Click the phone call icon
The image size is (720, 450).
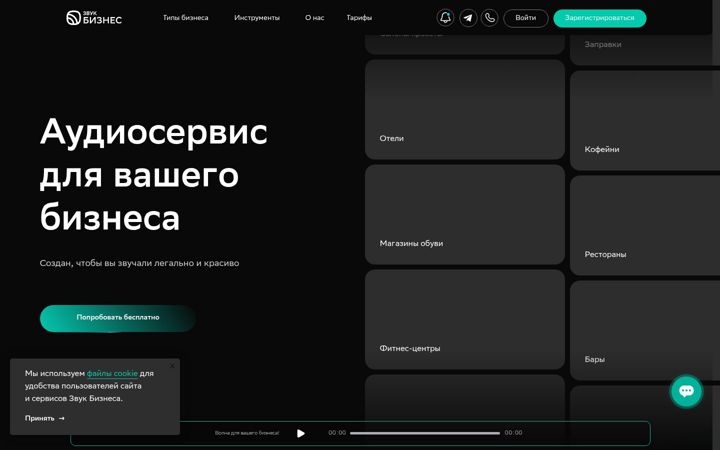(489, 18)
